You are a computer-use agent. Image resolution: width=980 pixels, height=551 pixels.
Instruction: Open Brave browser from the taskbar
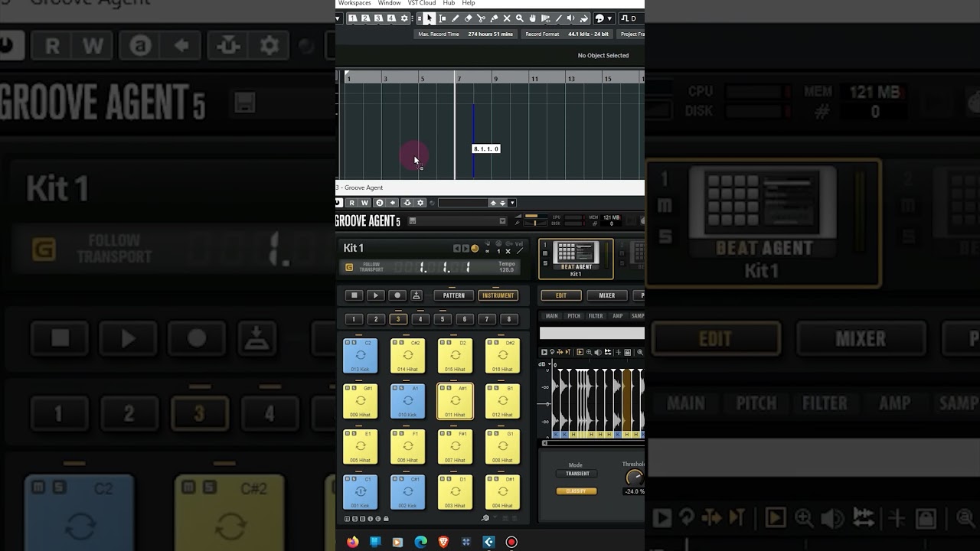tap(443, 542)
